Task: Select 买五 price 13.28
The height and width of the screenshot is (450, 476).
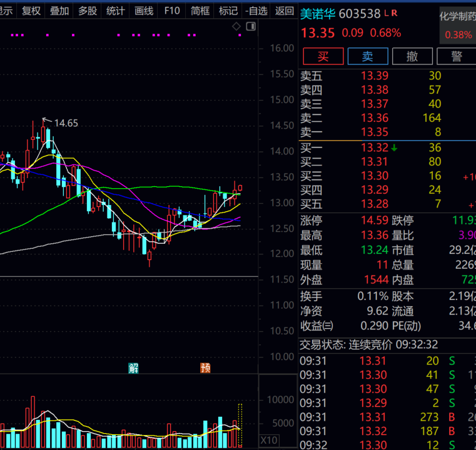Action: tap(375, 204)
